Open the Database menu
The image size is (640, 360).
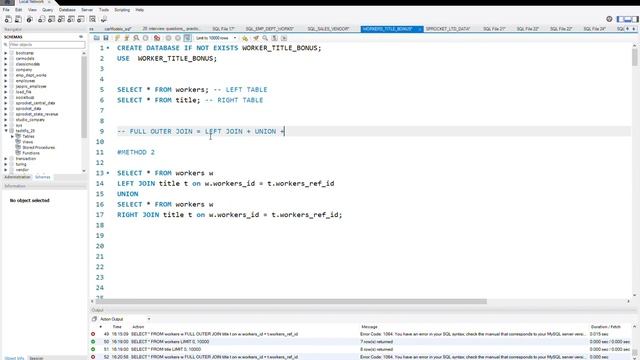(67, 10)
